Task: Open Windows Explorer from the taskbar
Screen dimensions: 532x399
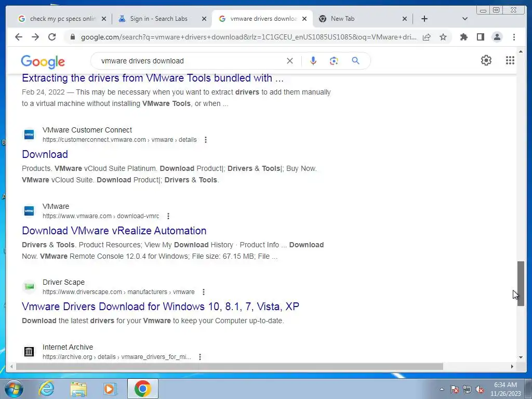Action: 78,389
